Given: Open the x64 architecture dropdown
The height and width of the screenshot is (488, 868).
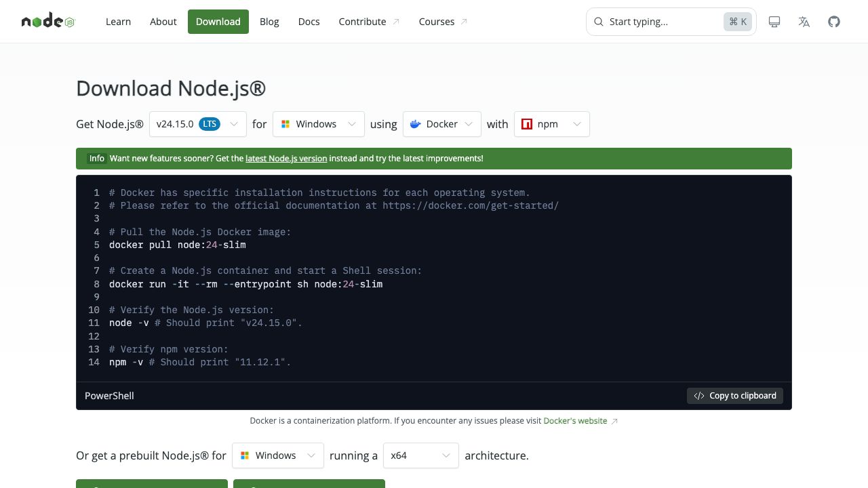Looking at the screenshot, I should click(421, 455).
